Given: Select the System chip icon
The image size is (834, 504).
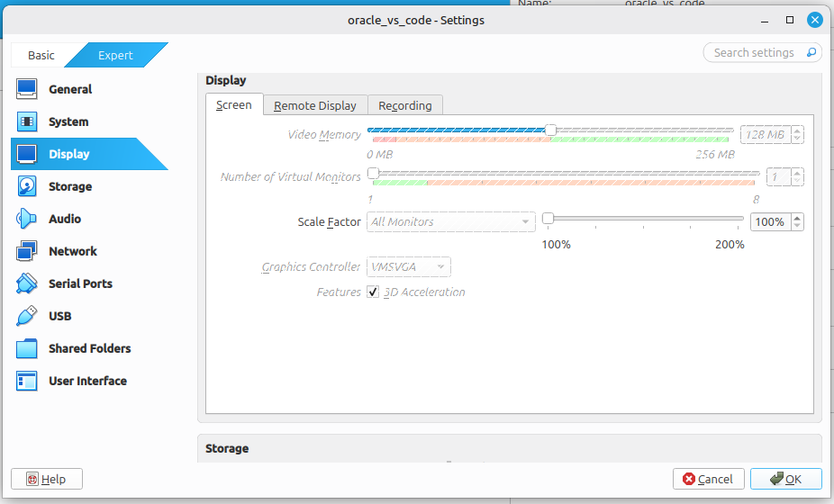Looking at the screenshot, I should coord(27,121).
